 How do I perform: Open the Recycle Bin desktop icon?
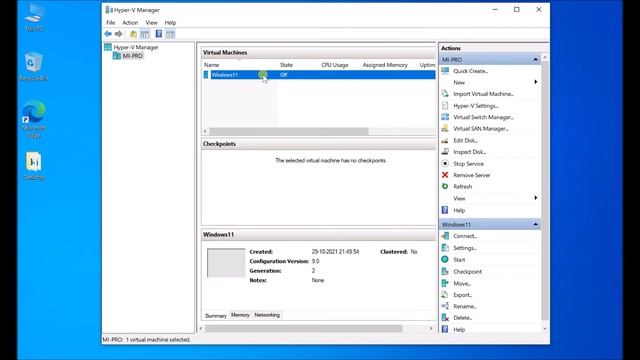[33, 66]
